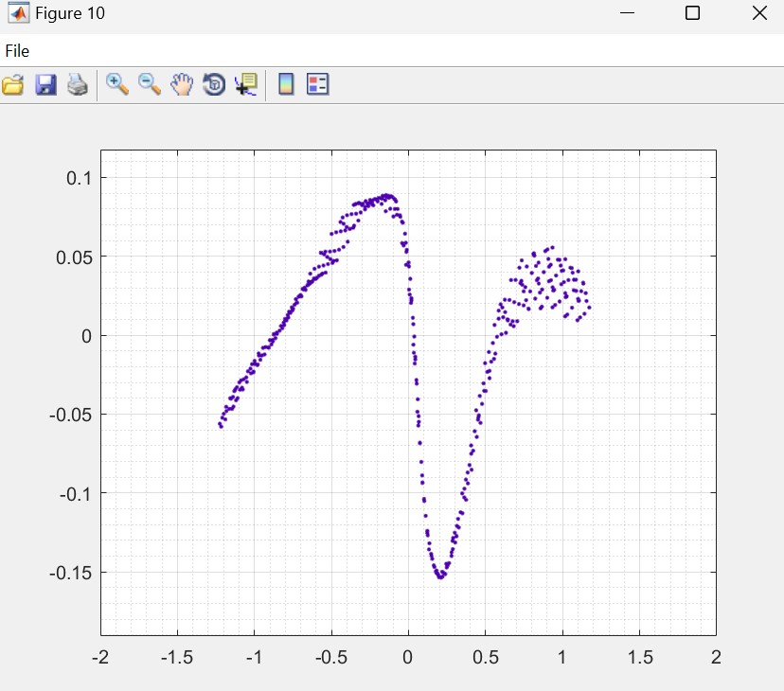Image resolution: width=784 pixels, height=691 pixels.
Task: Maximize the Figure 10 window
Action: 692,13
